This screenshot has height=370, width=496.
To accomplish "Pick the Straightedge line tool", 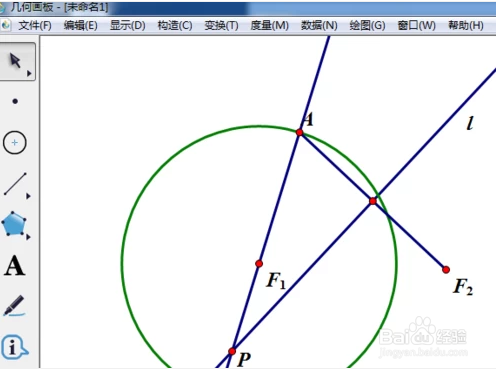I will pyautogui.click(x=15, y=184).
